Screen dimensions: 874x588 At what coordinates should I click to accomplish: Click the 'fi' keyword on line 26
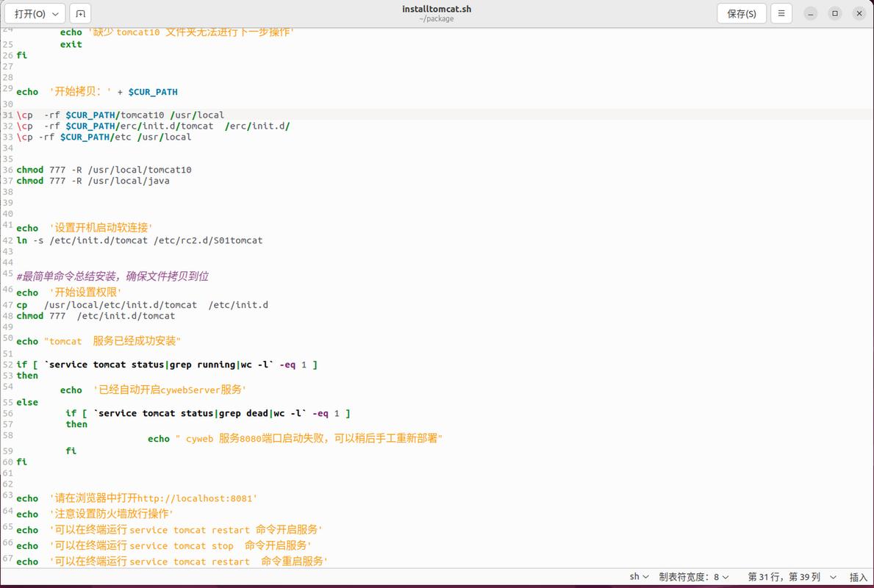pos(22,55)
